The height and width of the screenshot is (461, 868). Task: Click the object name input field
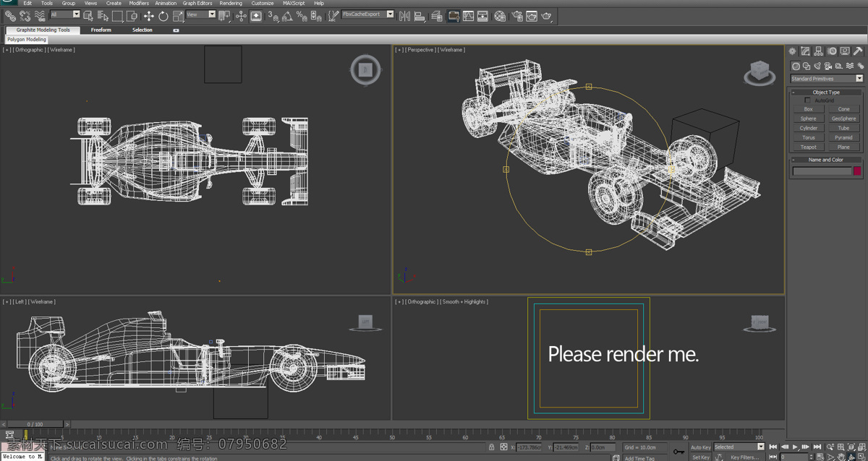822,171
